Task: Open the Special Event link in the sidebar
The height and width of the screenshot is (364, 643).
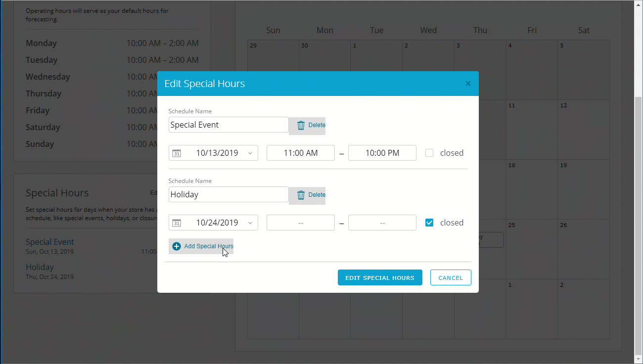Action: click(x=49, y=241)
